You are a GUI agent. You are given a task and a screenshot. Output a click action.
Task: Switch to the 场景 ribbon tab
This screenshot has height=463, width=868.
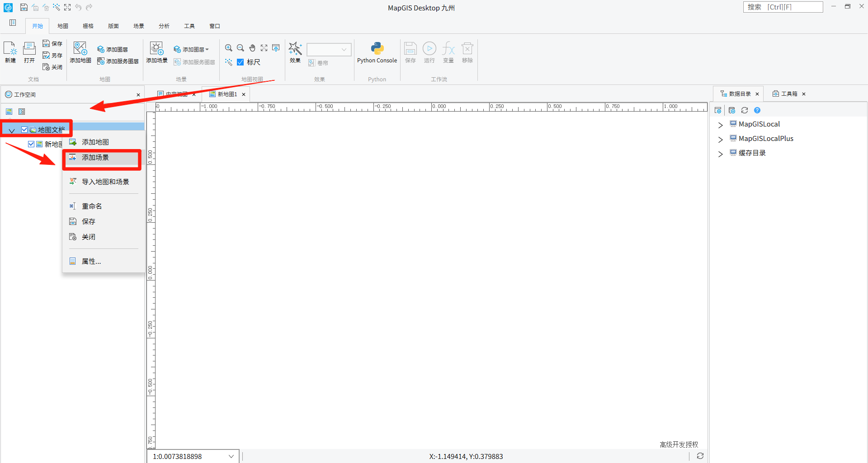[139, 26]
